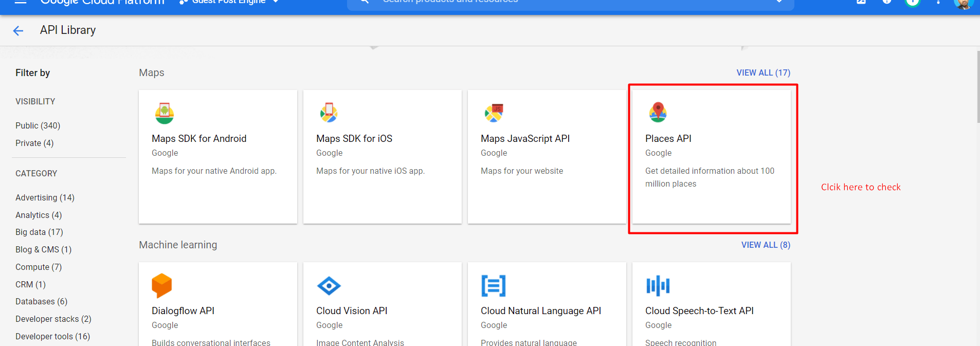Viewport: 980px width, 346px height.
Task: Open the Cloud Natural Language API icon
Action: click(x=493, y=286)
